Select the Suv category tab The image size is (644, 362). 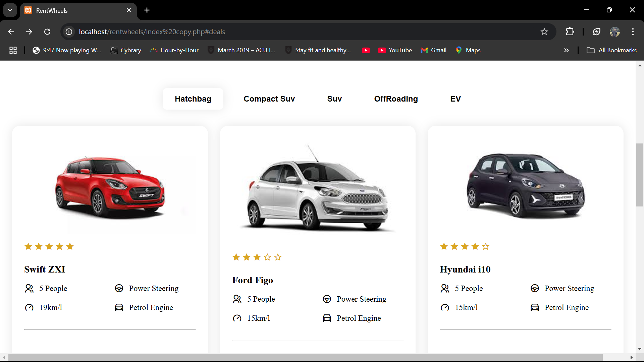[334, 99]
